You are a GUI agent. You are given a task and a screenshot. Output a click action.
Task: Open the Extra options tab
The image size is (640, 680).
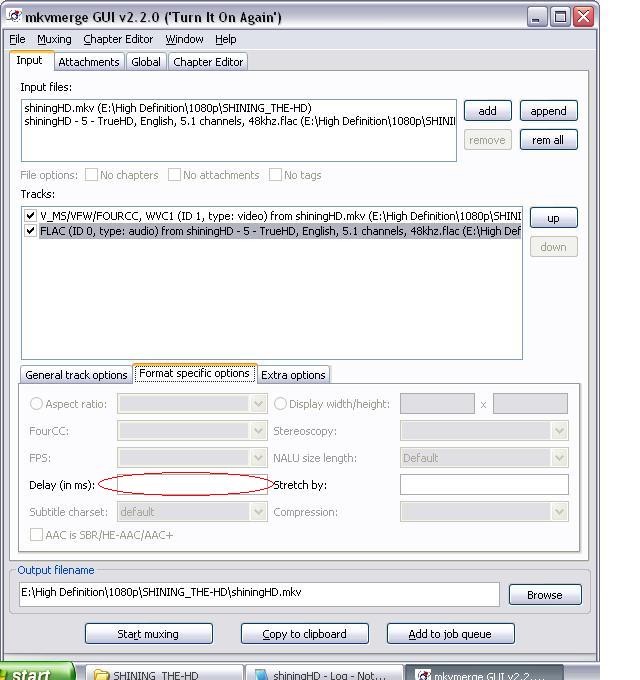(x=294, y=375)
